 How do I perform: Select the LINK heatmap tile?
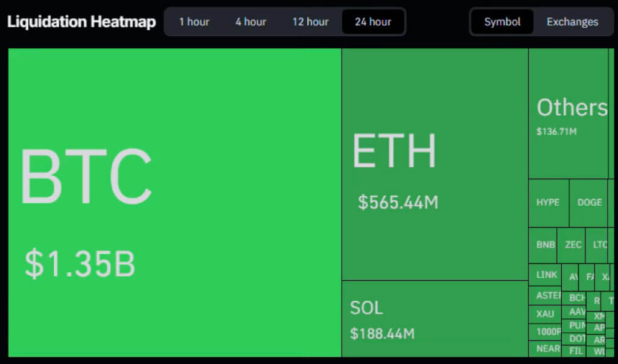pyautogui.click(x=546, y=275)
